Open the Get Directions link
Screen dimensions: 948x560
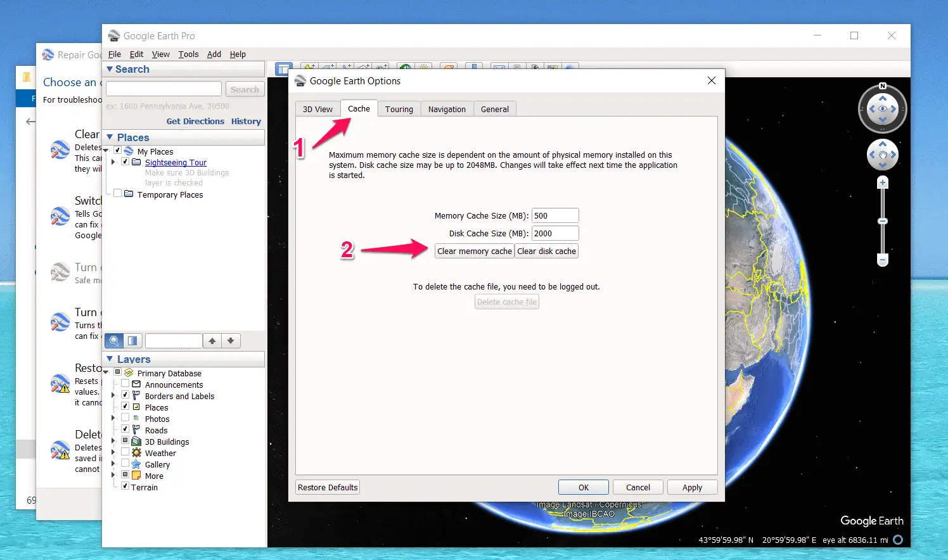(x=195, y=121)
